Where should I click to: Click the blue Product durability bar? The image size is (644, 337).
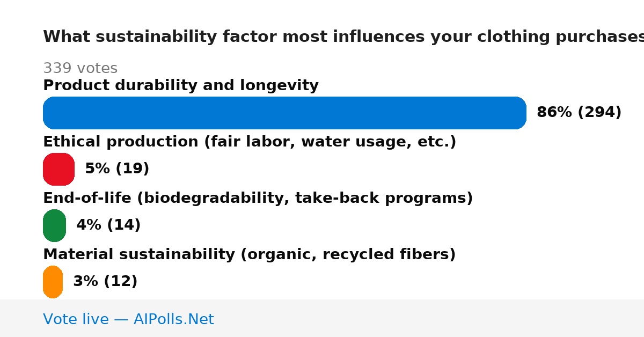click(x=284, y=113)
